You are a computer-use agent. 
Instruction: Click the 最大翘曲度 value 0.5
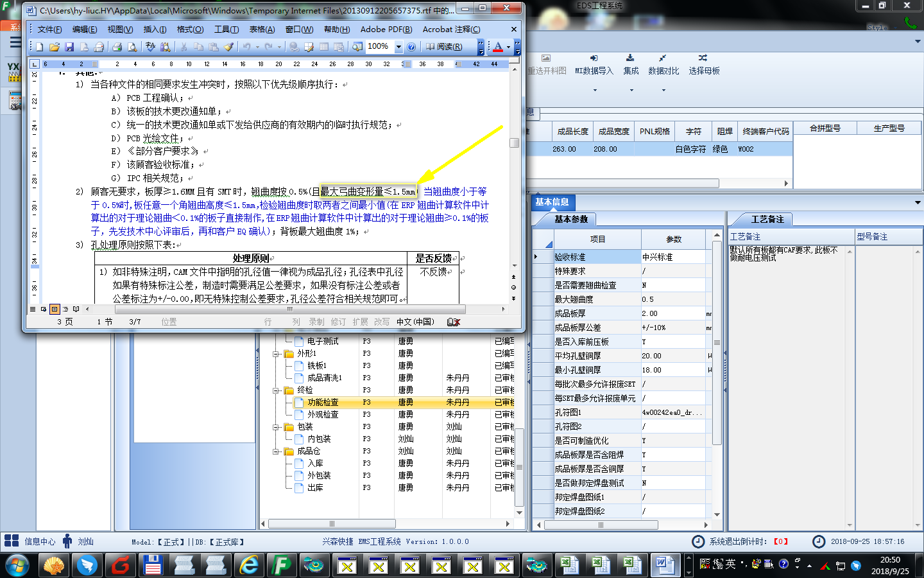[x=673, y=299]
